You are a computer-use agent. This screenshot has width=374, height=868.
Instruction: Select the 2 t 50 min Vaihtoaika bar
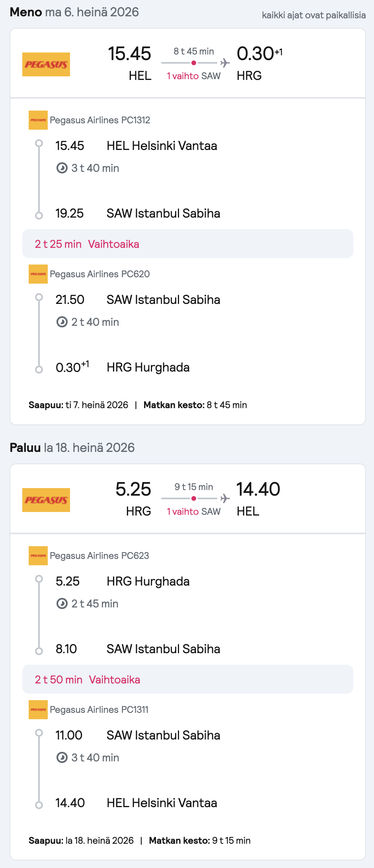pyautogui.click(x=188, y=679)
